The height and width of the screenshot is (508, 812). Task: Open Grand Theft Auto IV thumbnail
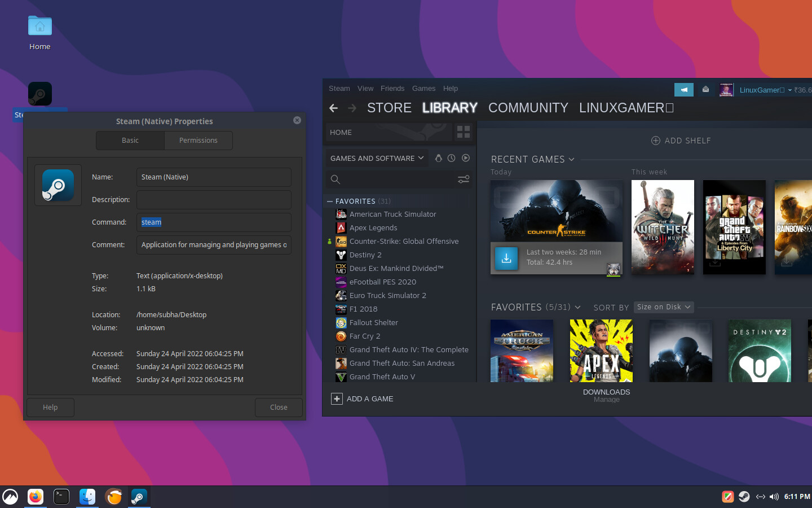[734, 227]
